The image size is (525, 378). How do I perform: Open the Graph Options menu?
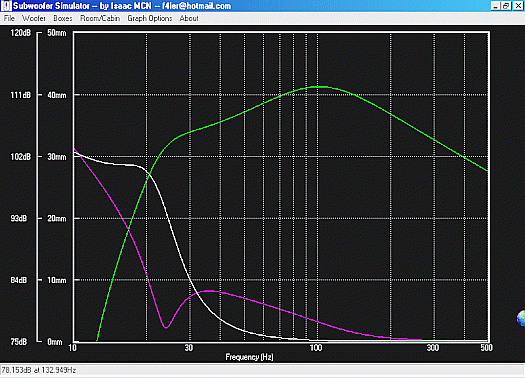(x=149, y=18)
